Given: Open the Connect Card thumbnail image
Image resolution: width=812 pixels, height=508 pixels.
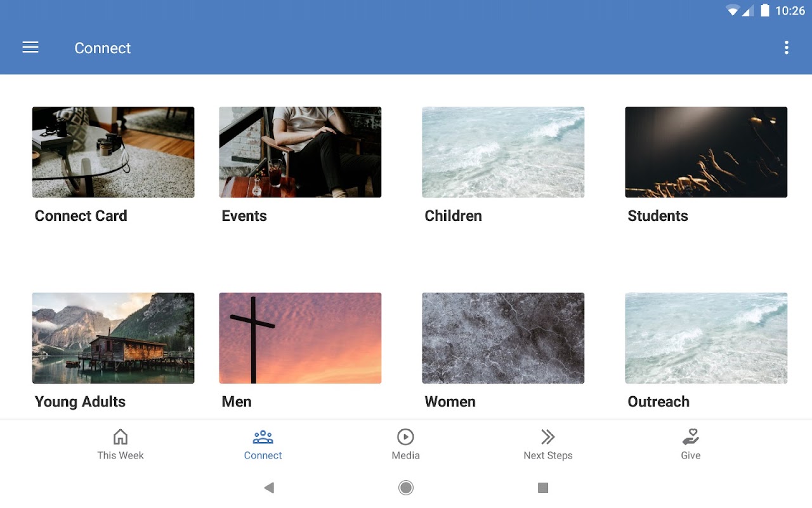Looking at the screenshot, I should [x=114, y=152].
